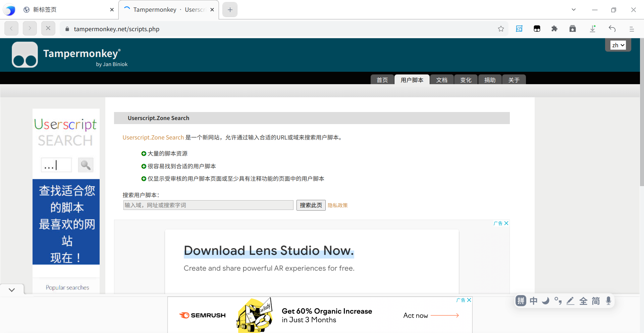The height and width of the screenshot is (333, 644).
Task: Click the 搜索此页 button
Action: 311,205
